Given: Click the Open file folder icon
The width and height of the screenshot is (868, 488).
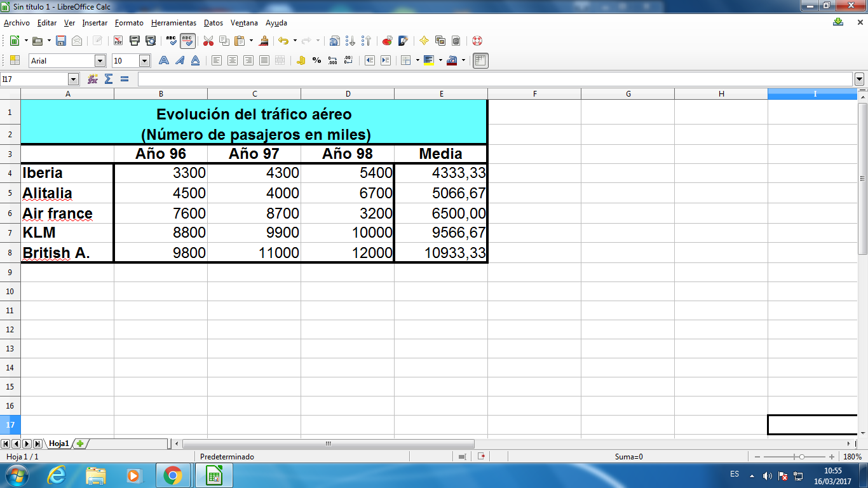Looking at the screenshot, I should point(37,41).
